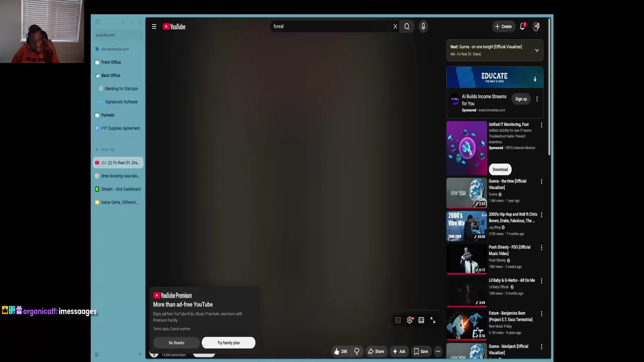This screenshot has width=644, height=362.
Task: Click Download on PRTG ad
Action: pos(500,169)
